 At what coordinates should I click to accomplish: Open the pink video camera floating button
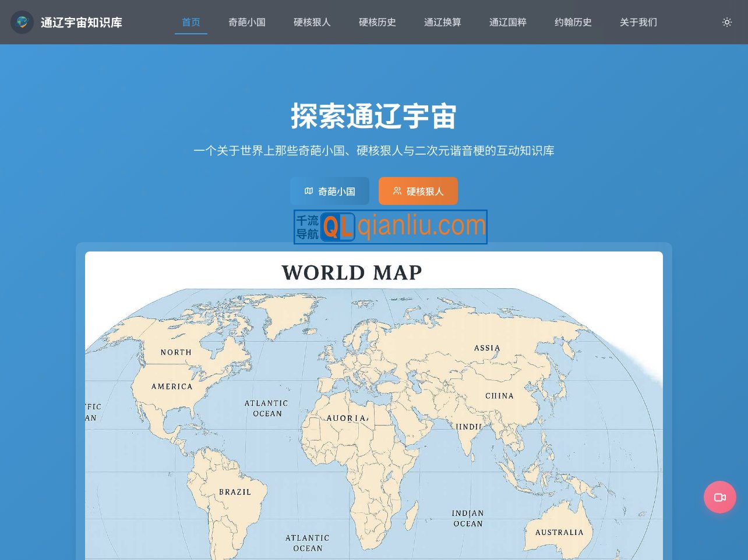719,497
